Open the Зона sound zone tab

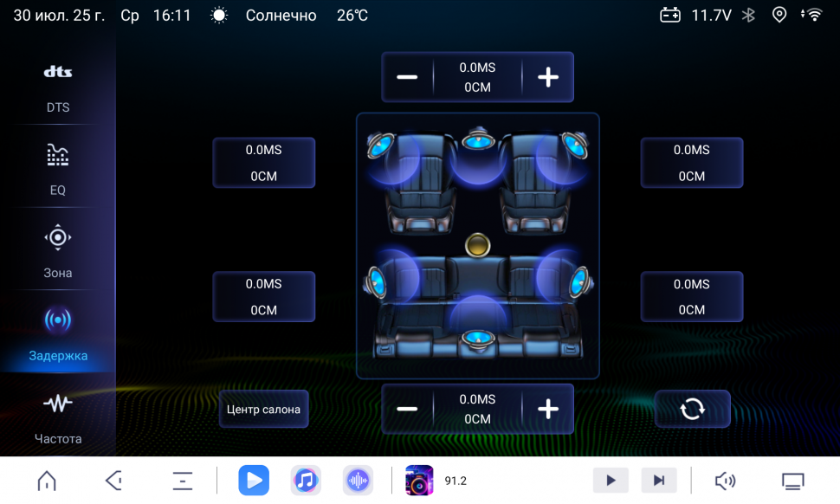(x=57, y=250)
